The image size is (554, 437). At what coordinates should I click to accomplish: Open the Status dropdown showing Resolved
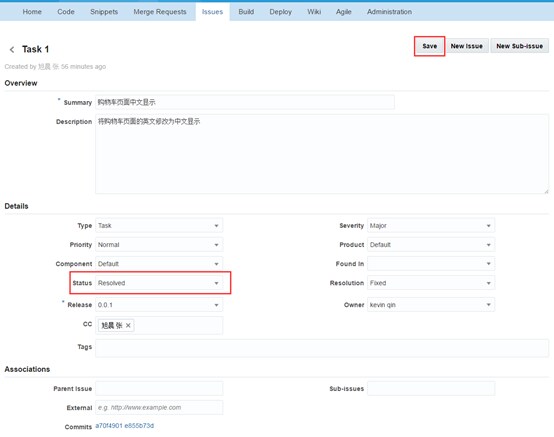(x=159, y=283)
